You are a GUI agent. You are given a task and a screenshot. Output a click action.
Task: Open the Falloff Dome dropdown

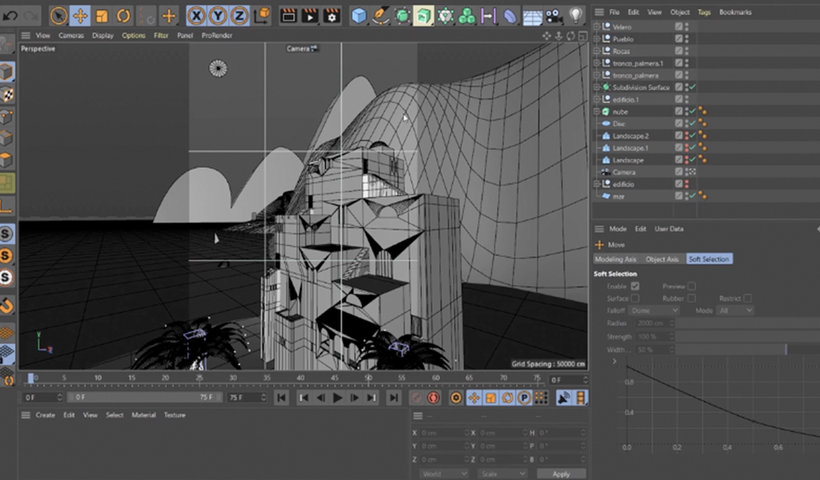[x=653, y=310]
